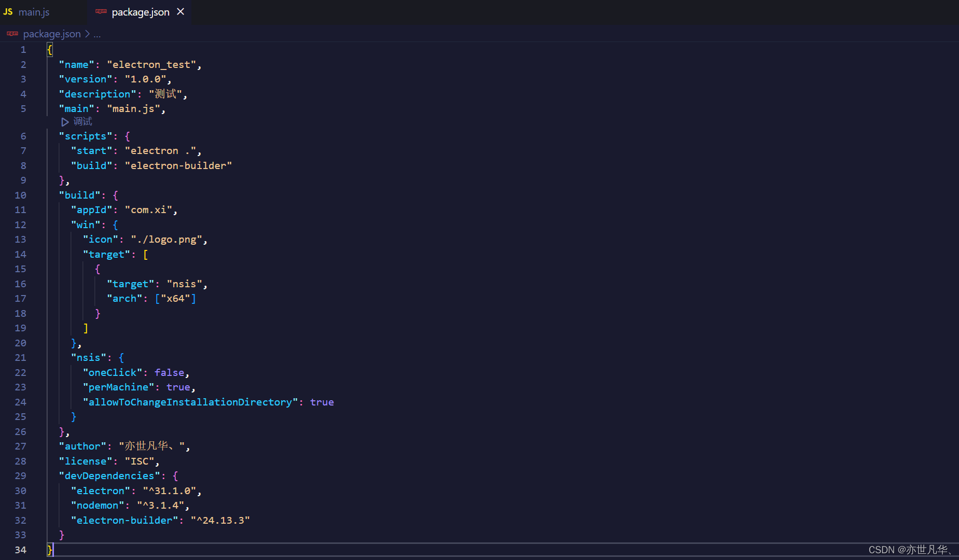959x560 pixels.
Task: Click the "electron ." script value
Action: (x=161, y=151)
